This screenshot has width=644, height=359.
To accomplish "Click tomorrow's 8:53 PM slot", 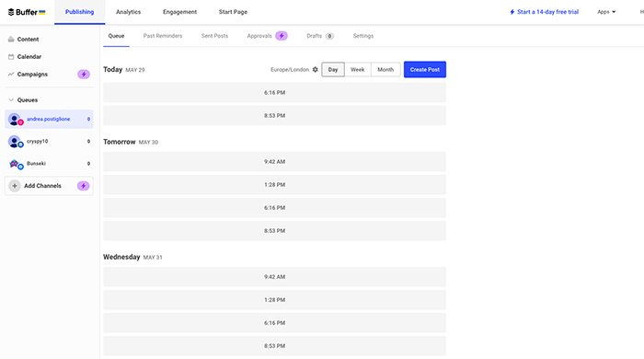I will (x=274, y=230).
